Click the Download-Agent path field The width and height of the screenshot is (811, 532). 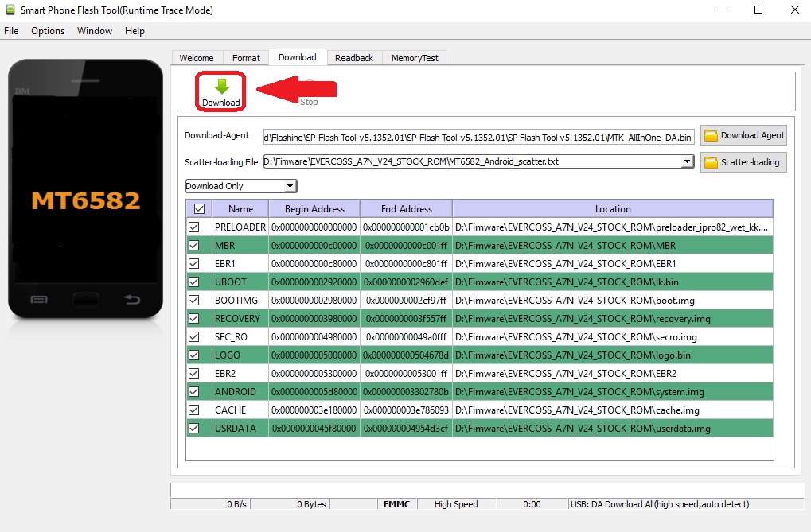click(x=478, y=137)
